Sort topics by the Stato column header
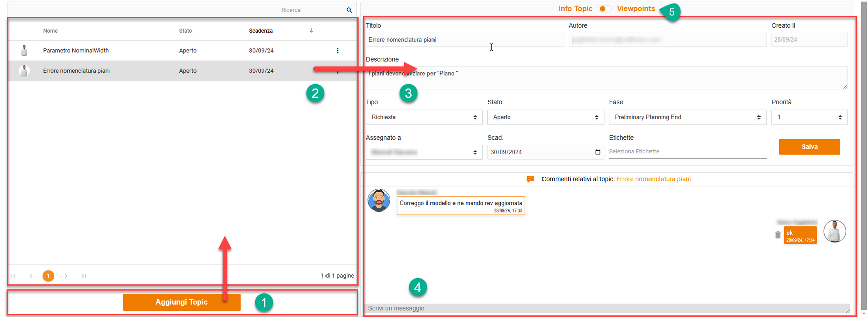Screen dimensions: 868x317 [x=185, y=31]
